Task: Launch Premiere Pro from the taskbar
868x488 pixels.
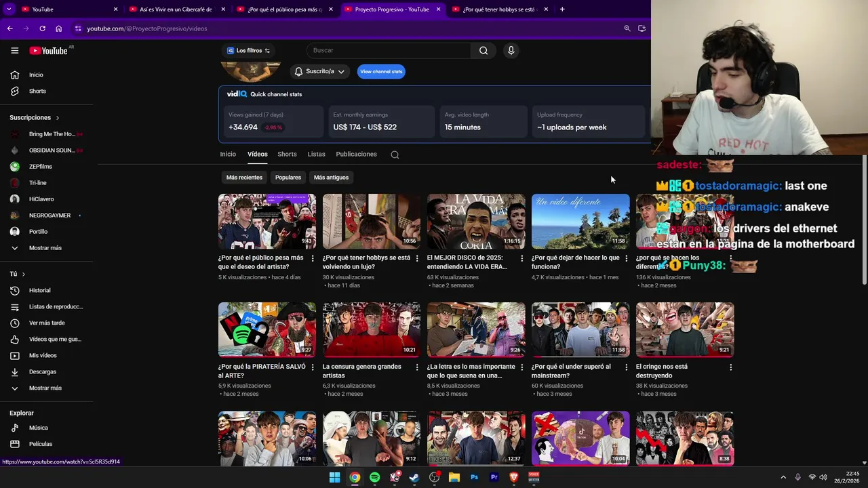Action: pyautogui.click(x=494, y=477)
